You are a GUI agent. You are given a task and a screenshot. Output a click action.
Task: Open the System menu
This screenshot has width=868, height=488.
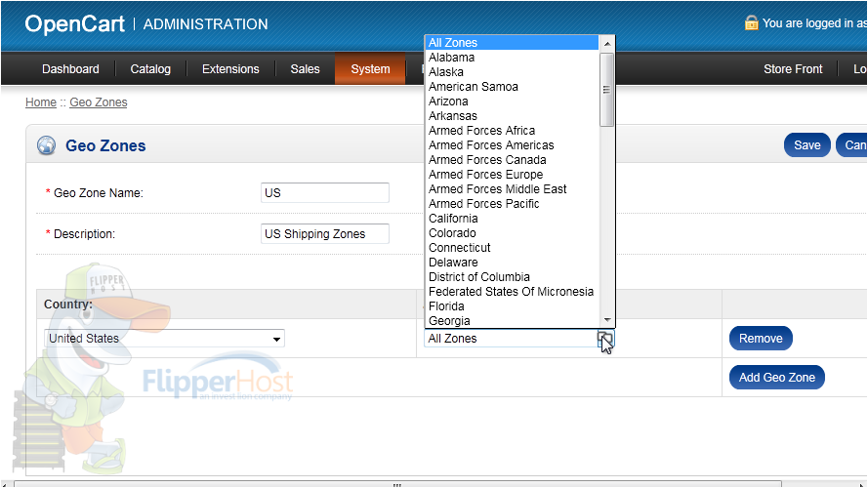pyautogui.click(x=370, y=69)
